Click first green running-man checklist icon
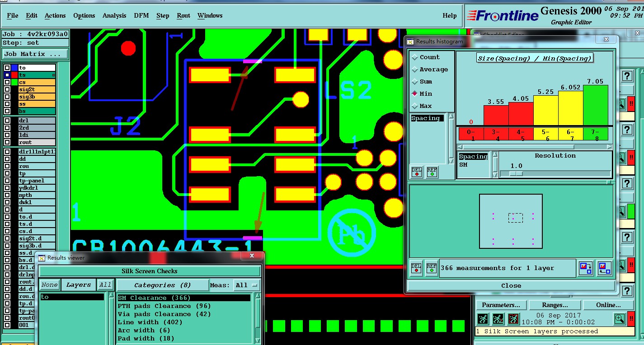The image size is (644, 345). tap(483, 319)
